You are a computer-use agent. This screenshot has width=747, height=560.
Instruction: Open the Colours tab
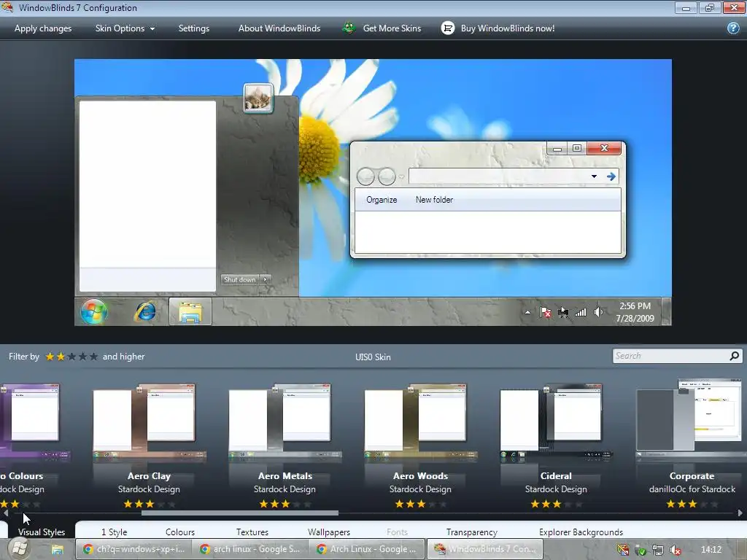pos(180,532)
